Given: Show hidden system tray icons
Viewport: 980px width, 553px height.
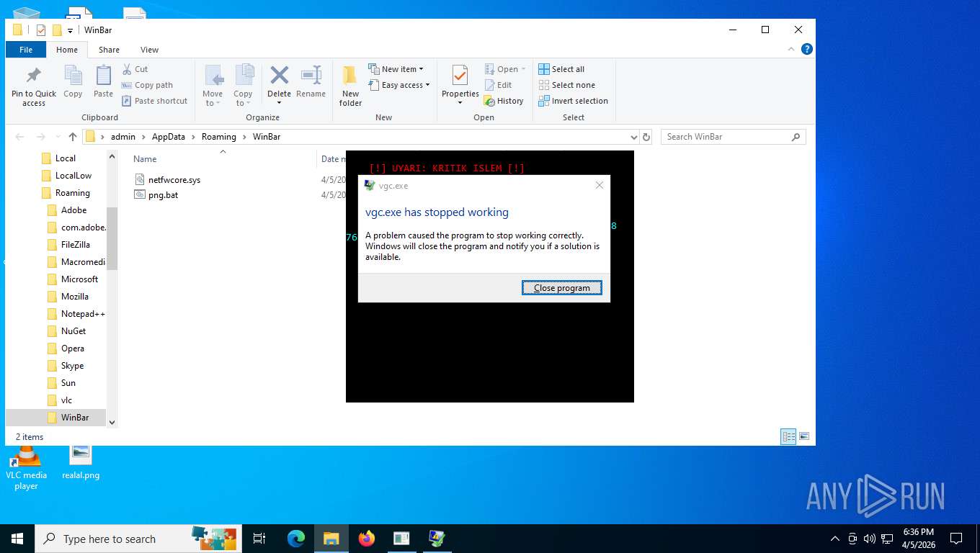Looking at the screenshot, I should click(x=834, y=539).
